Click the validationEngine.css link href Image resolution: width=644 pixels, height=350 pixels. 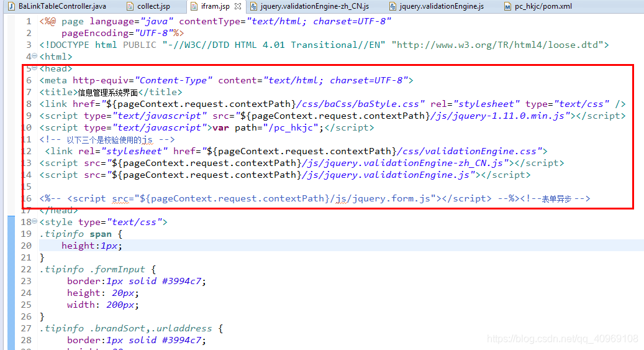point(358,151)
